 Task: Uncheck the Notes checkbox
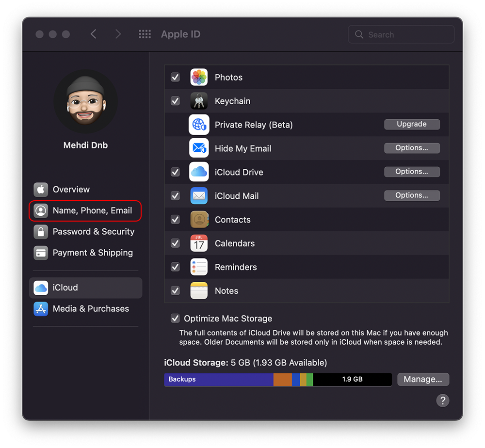(176, 290)
